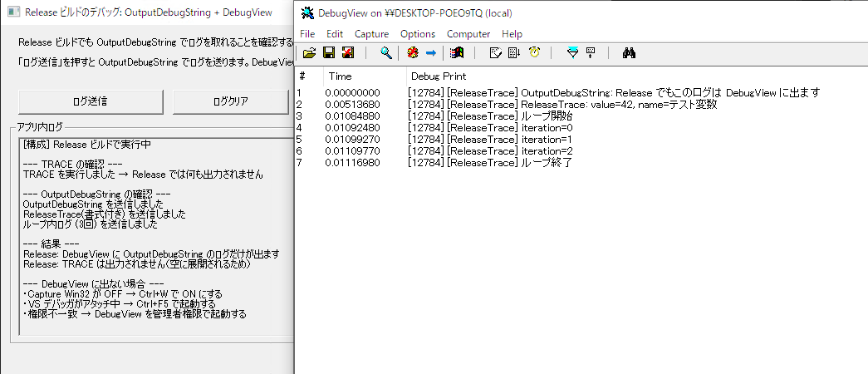Screen dimensions: 868x374
Task: Click the '権限不一致' tip line
Action: point(135,314)
